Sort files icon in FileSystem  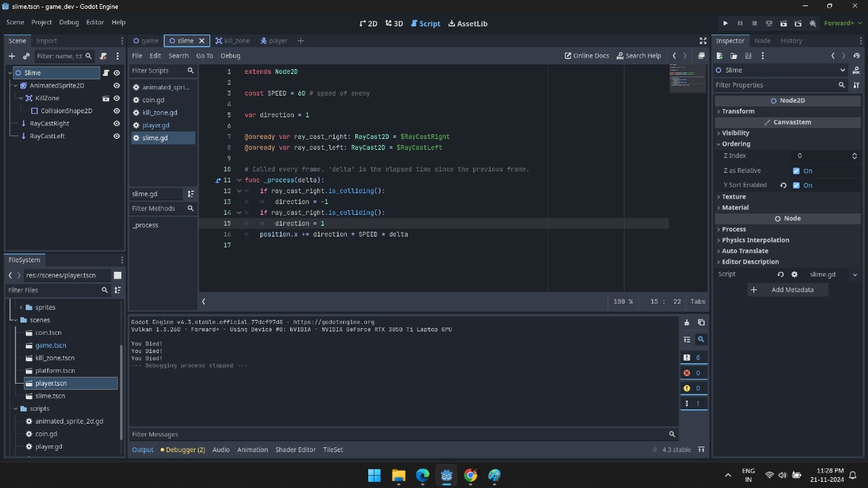[117, 290]
